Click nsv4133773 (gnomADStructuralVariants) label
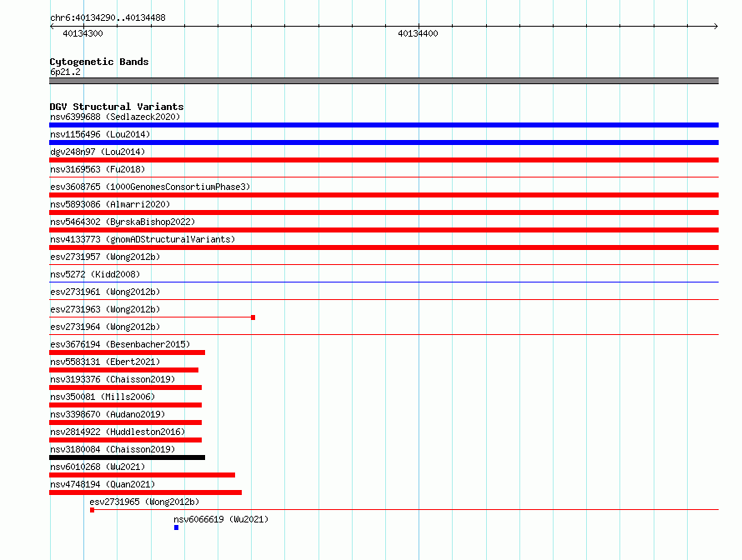This screenshot has width=742, height=560. coord(143,239)
